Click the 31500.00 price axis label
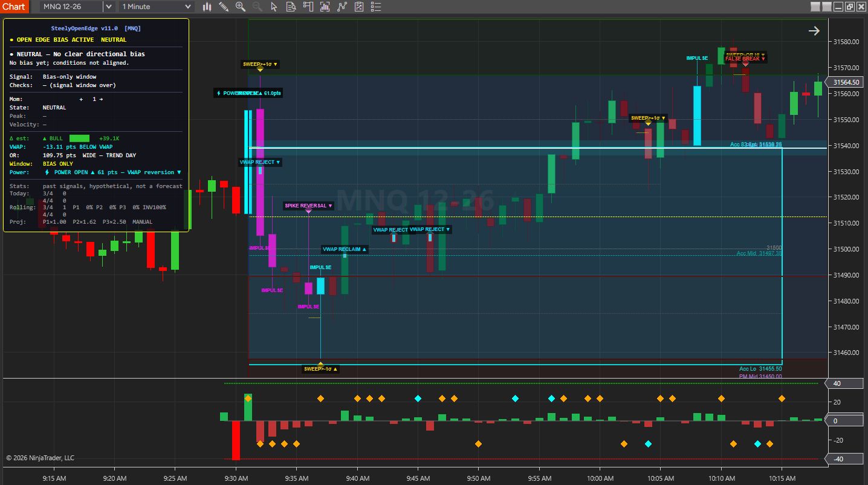 pyautogui.click(x=846, y=249)
